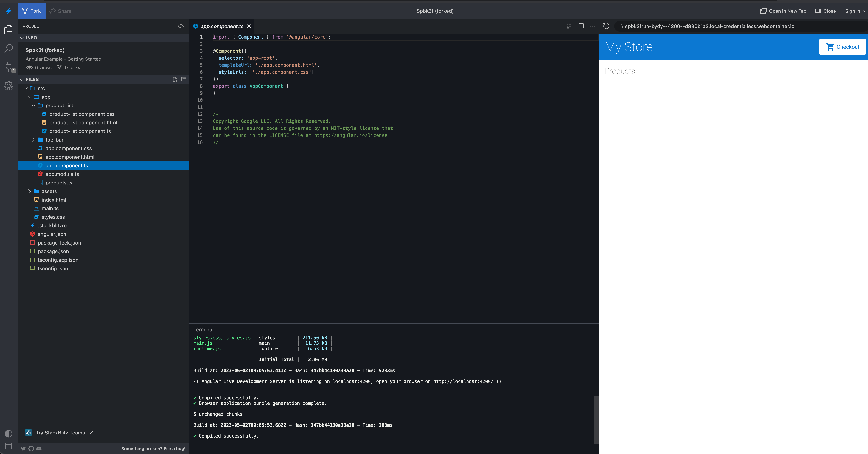The width and height of the screenshot is (868, 454).
Task: Open the https://angular.io/license link
Action: click(350, 135)
